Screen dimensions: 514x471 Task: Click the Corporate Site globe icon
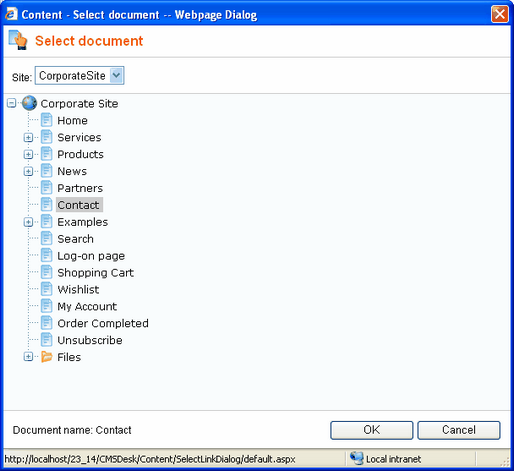coord(29,103)
